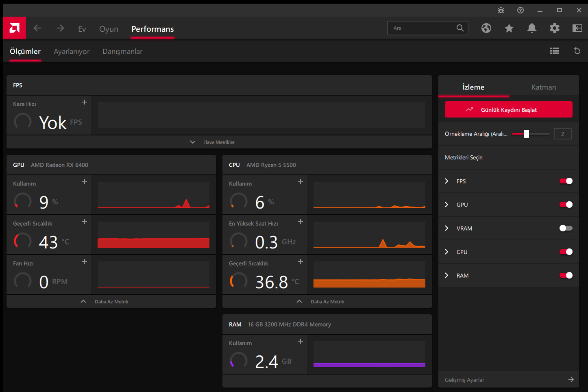Go forward with the right arrow

pyautogui.click(x=60, y=28)
